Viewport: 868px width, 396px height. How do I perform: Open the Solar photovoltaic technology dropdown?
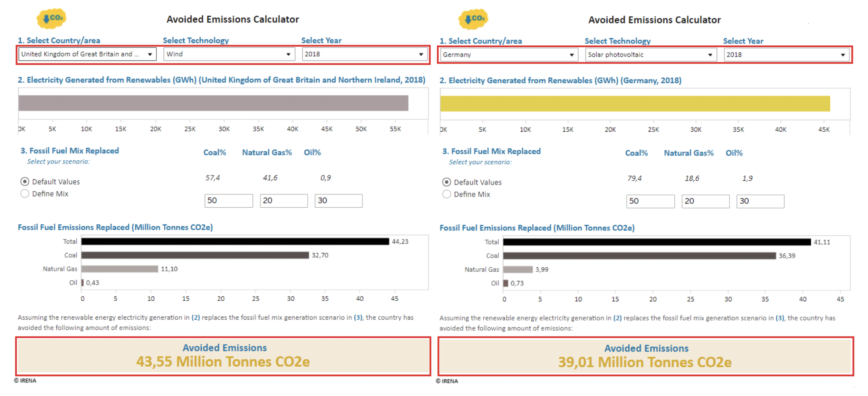click(x=650, y=55)
